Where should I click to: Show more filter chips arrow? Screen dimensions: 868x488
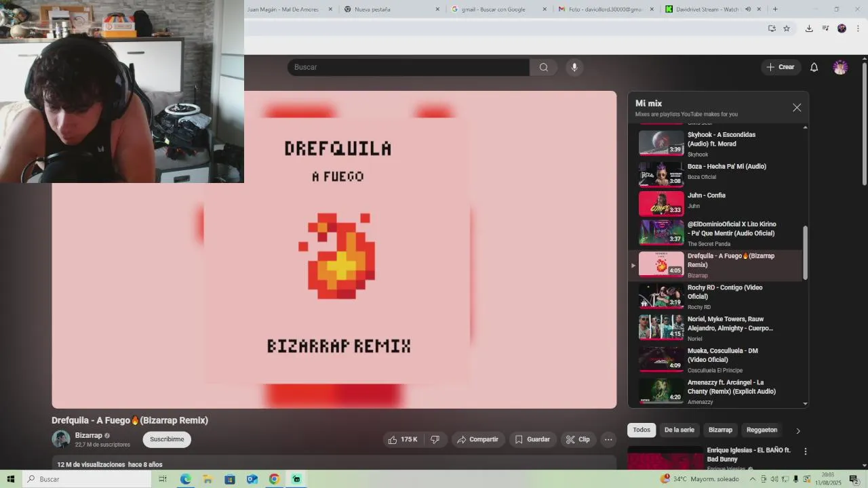point(798,430)
